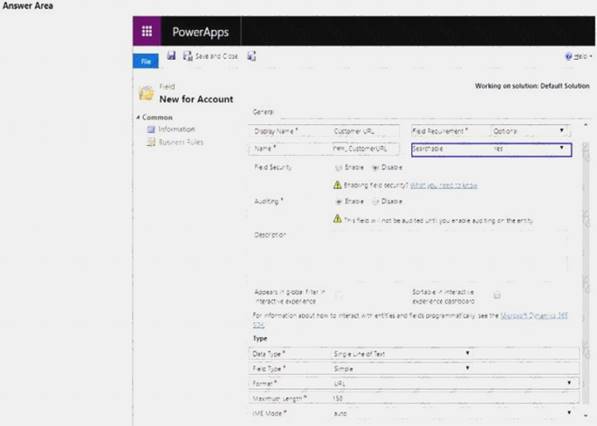
Task: Click the Maximum Length field
Action: coord(453,398)
